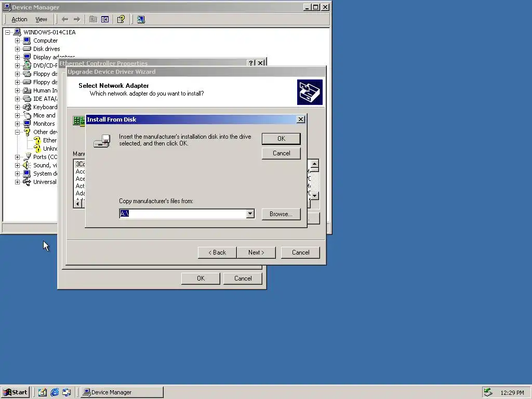Click the Back button in driver wizard
Viewport: 532px width, 399px height.
(x=217, y=252)
